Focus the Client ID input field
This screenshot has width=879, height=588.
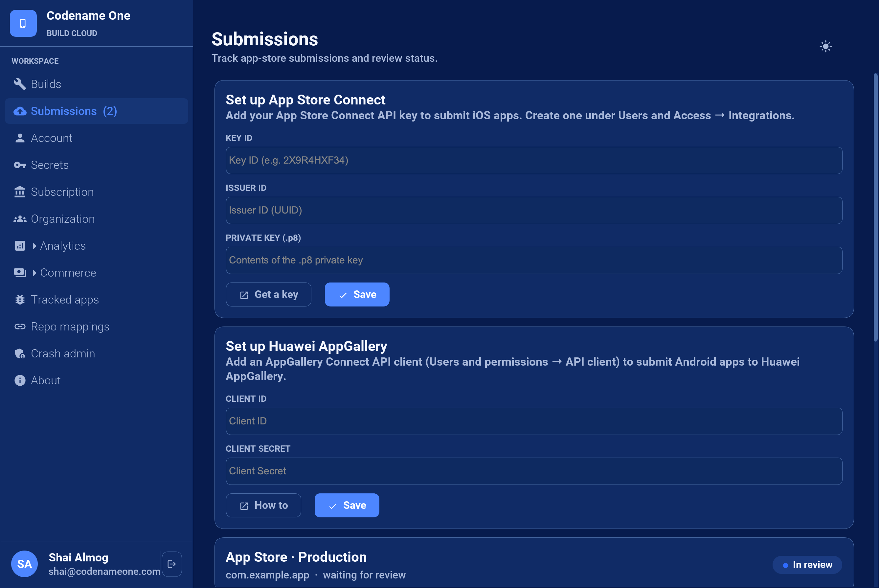pos(534,421)
